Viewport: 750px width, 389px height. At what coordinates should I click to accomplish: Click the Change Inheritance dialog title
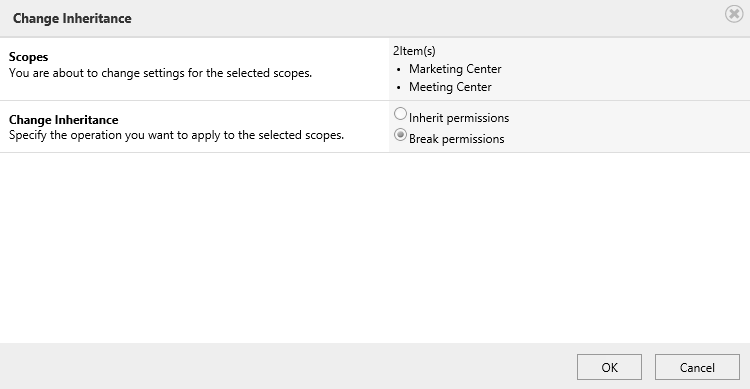72,18
